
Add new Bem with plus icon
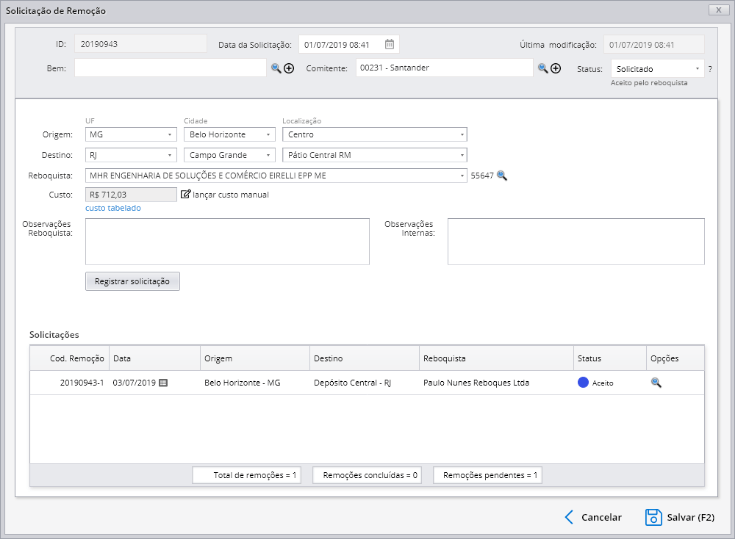coord(289,68)
